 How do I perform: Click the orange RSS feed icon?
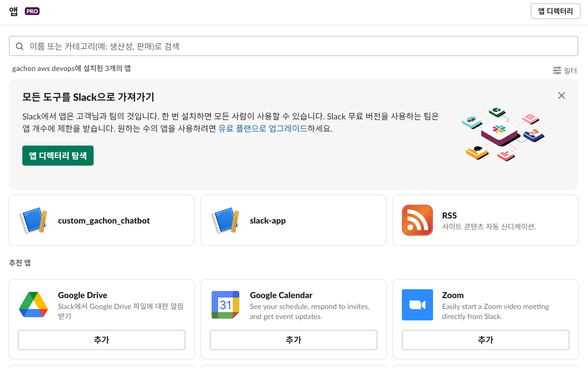point(417,220)
